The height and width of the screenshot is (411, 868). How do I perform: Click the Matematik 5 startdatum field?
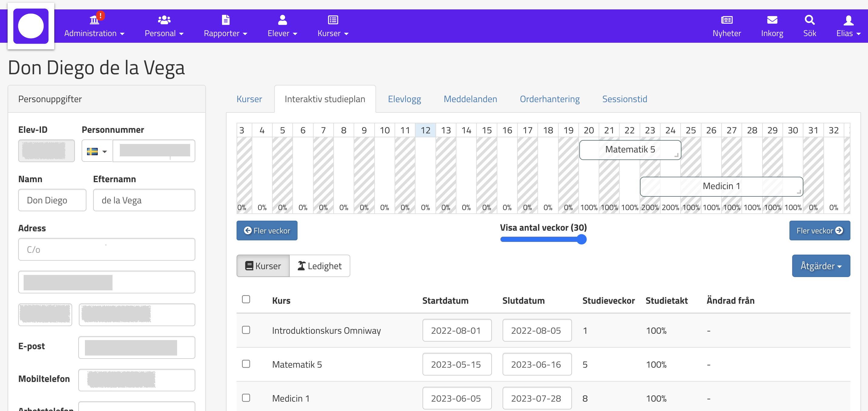(456, 364)
